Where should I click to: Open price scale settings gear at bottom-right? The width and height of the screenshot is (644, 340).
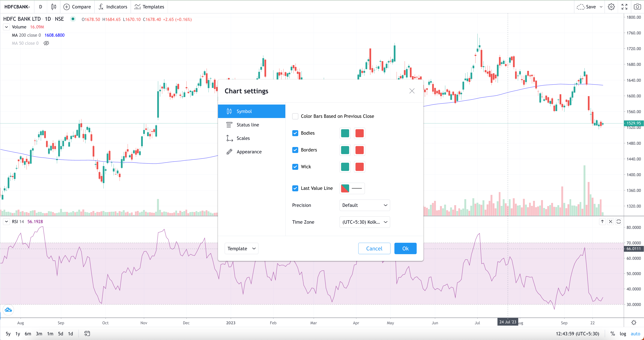[x=634, y=322]
